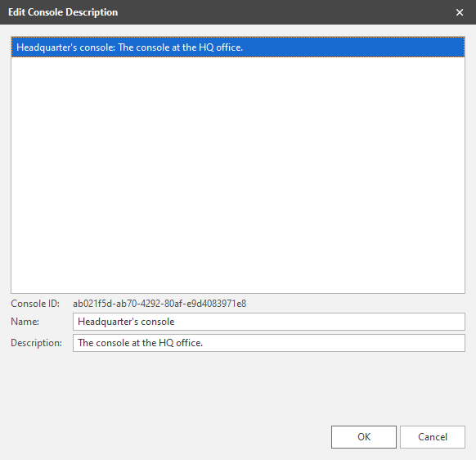Click the GUID string beside Console ID
This screenshot has height=460, width=476.
tap(159, 304)
